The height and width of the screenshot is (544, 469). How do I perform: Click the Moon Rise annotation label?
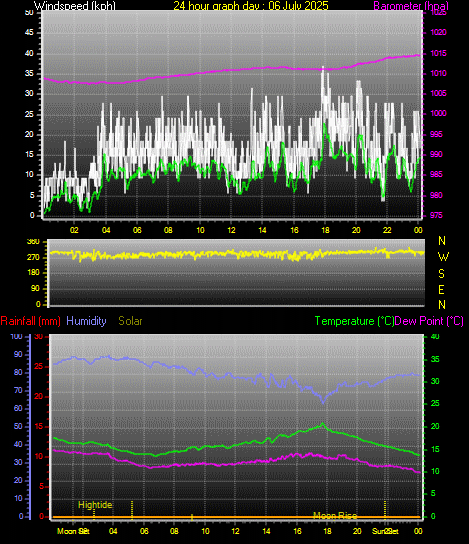tap(335, 516)
